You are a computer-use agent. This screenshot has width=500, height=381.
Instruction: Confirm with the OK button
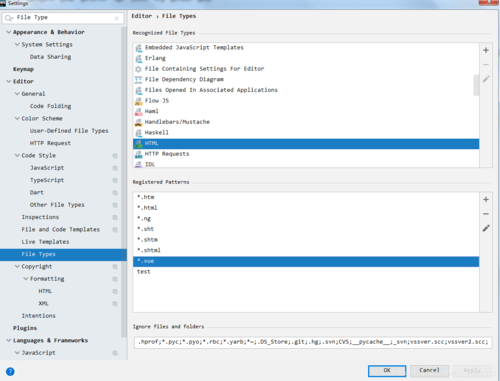click(387, 371)
